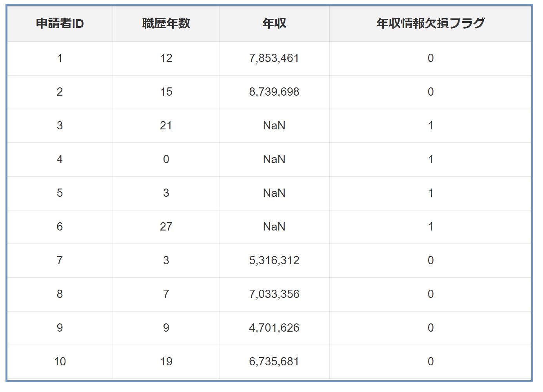Click income value 4,701,626
543x392 pixels.
click(x=274, y=328)
